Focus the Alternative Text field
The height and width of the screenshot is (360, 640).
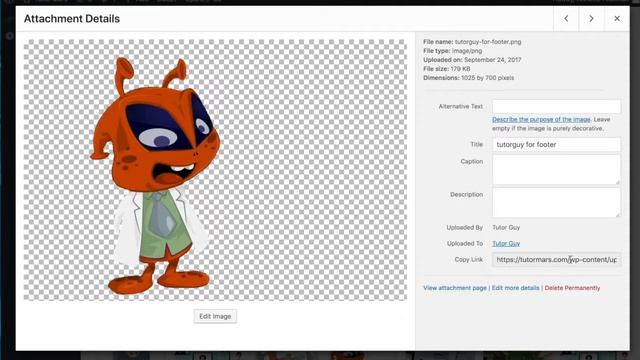click(x=556, y=107)
